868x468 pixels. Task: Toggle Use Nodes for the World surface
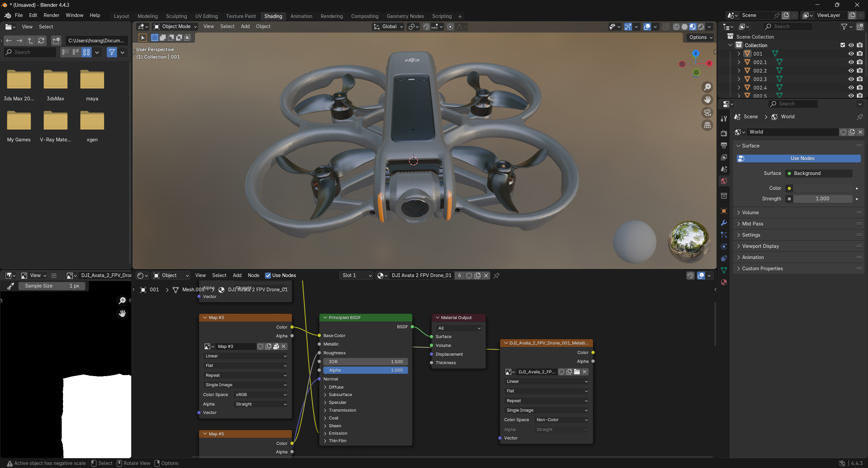pyautogui.click(x=798, y=158)
